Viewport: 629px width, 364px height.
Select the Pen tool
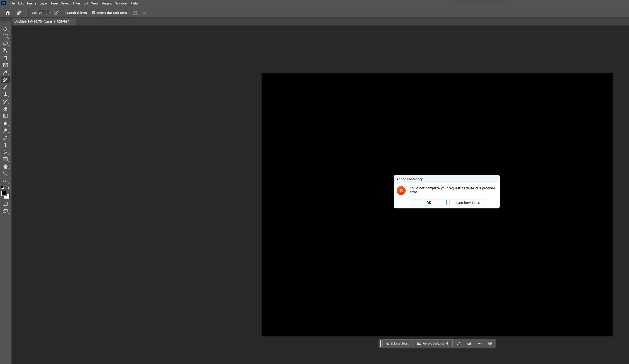click(5, 138)
